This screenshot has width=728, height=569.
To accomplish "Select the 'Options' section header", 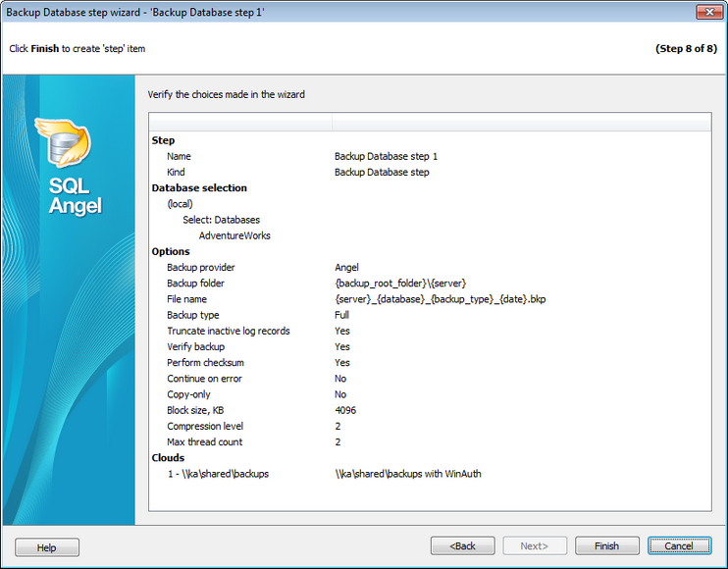I will [171, 251].
